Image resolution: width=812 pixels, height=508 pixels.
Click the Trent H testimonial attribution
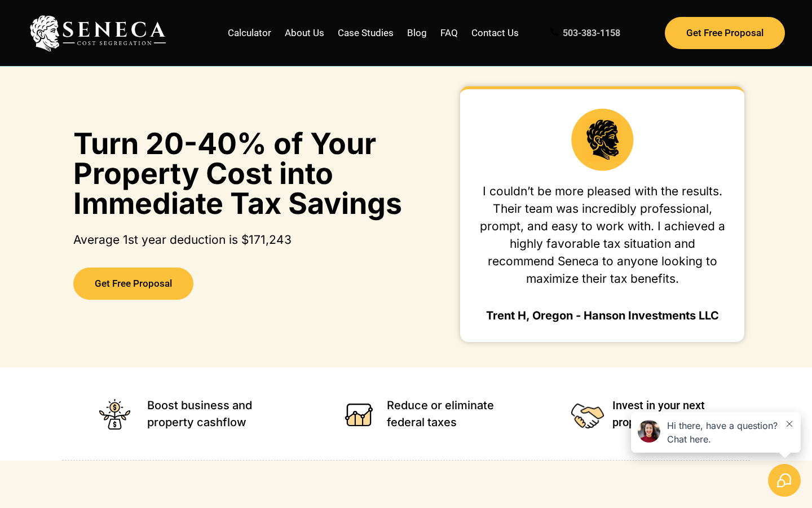(x=602, y=316)
